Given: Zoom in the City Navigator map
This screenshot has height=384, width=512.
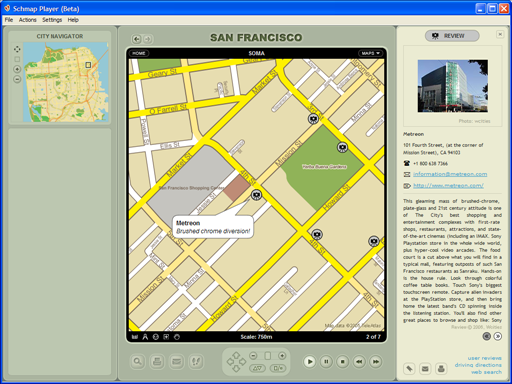Looking at the screenshot, I should pyautogui.click(x=17, y=69).
